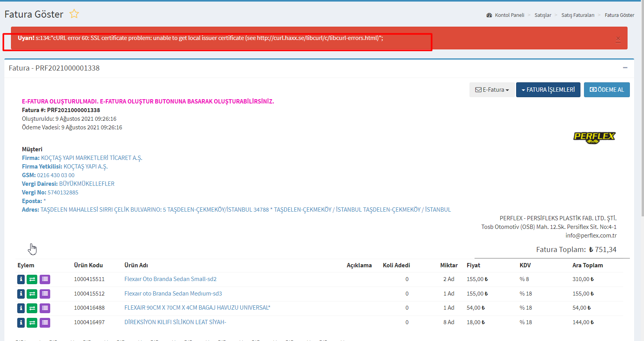The height and width of the screenshot is (341, 644).
Task: Click green exchange icon for product 1000415512
Action: coord(32,294)
